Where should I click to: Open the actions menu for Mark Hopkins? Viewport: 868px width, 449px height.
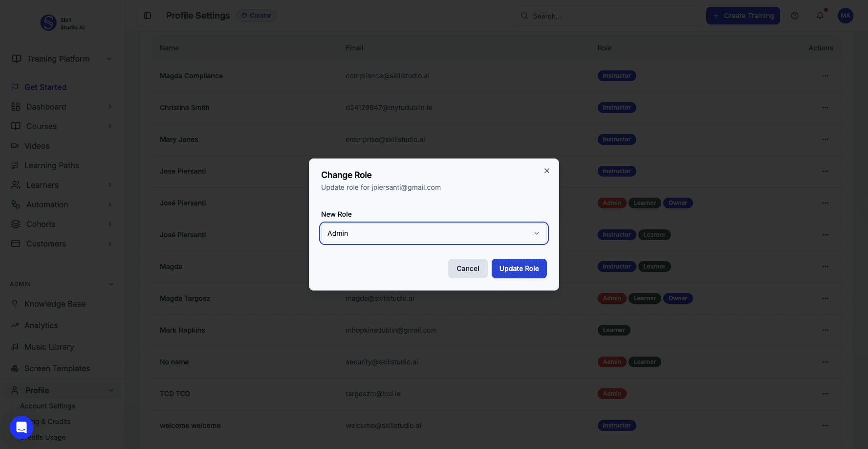(825, 330)
